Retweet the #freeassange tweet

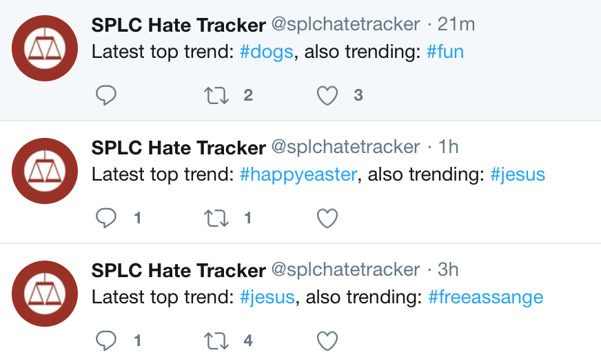(217, 341)
